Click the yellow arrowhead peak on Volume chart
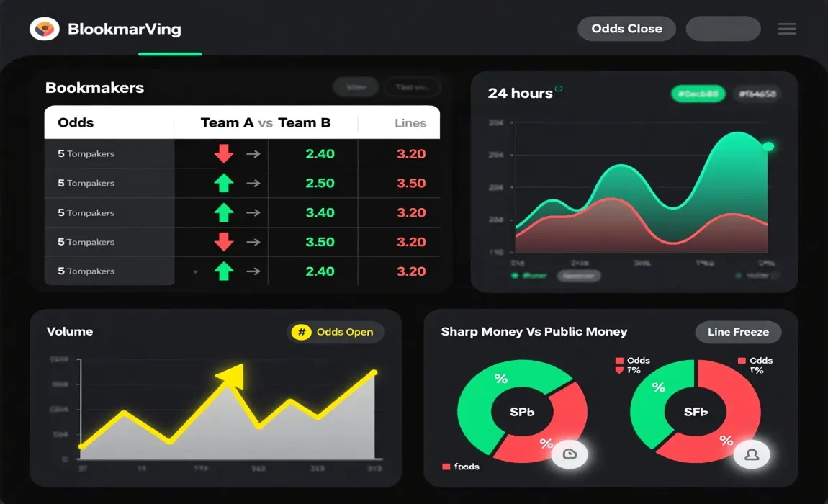The width and height of the screenshot is (828, 504). click(x=232, y=375)
